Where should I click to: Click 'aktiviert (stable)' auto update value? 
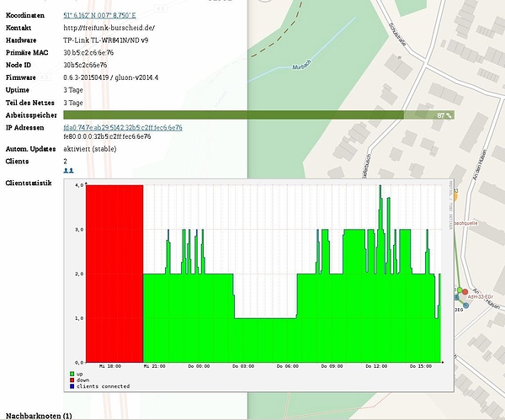90,149
